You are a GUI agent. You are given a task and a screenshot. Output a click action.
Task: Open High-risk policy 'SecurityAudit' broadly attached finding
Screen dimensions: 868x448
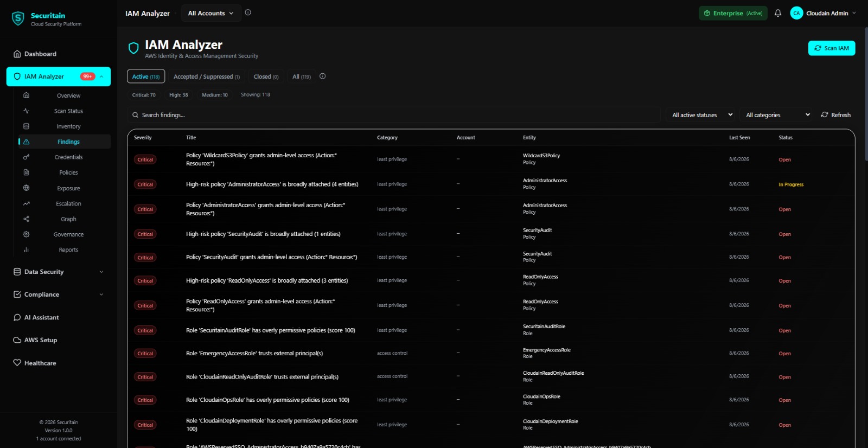tap(263, 234)
